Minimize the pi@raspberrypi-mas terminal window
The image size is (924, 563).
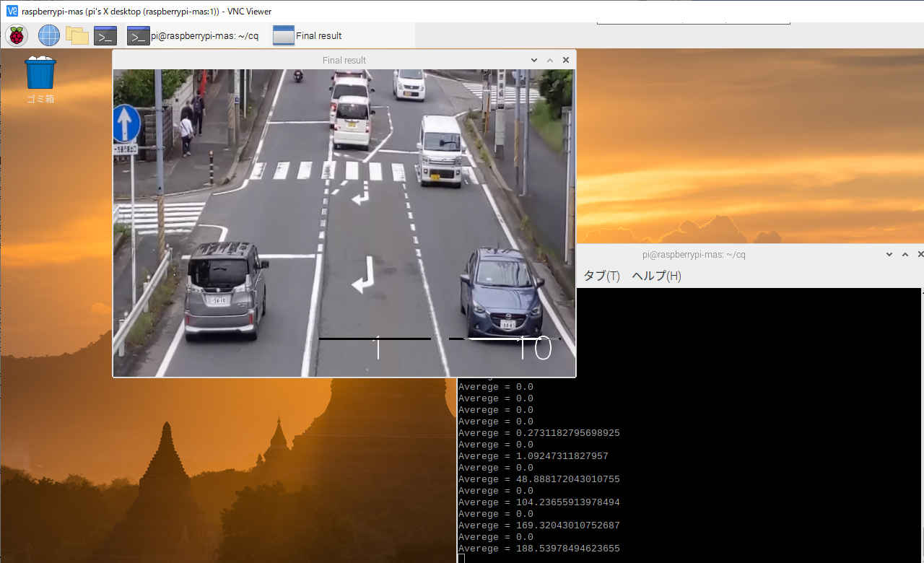click(889, 254)
